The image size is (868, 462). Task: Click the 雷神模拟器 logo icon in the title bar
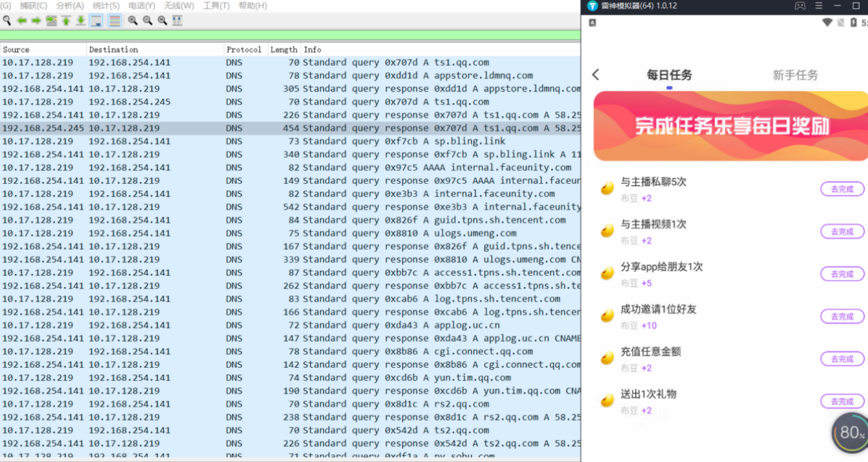click(x=593, y=6)
